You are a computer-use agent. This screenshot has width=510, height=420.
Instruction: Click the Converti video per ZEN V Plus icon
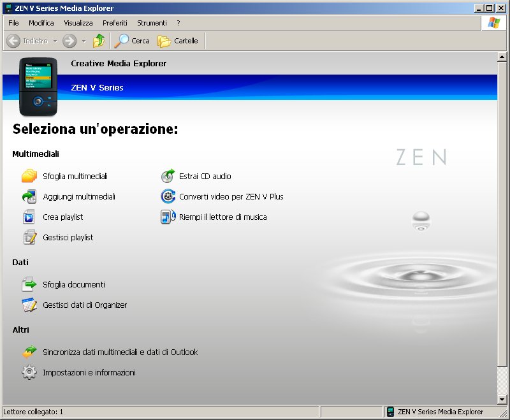(168, 197)
